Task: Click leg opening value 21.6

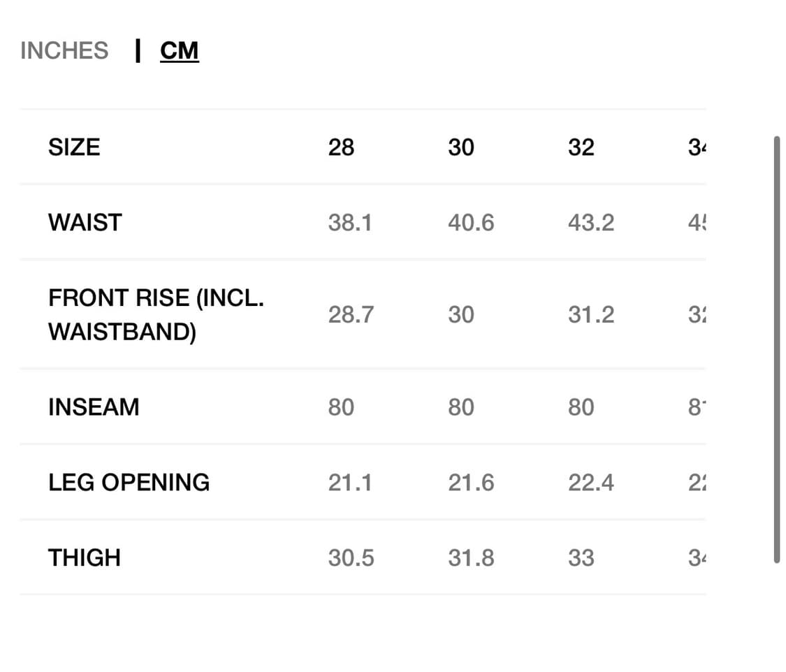Action: click(x=471, y=483)
